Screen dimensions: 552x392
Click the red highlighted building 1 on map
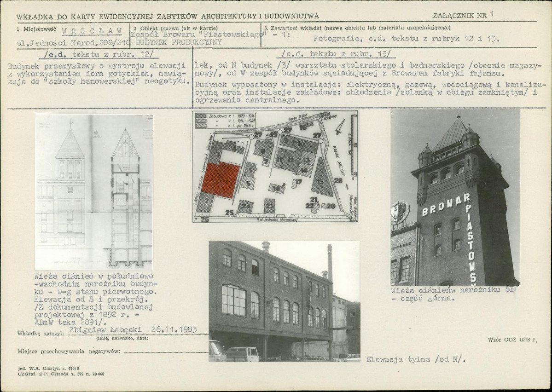tap(221, 180)
